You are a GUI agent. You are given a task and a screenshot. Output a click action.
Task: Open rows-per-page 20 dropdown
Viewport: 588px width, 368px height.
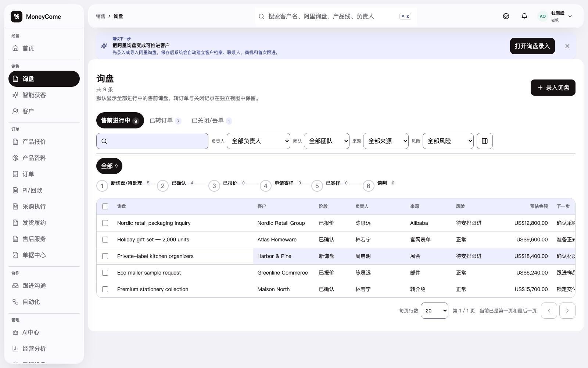pyautogui.click(x=434, y=311)
